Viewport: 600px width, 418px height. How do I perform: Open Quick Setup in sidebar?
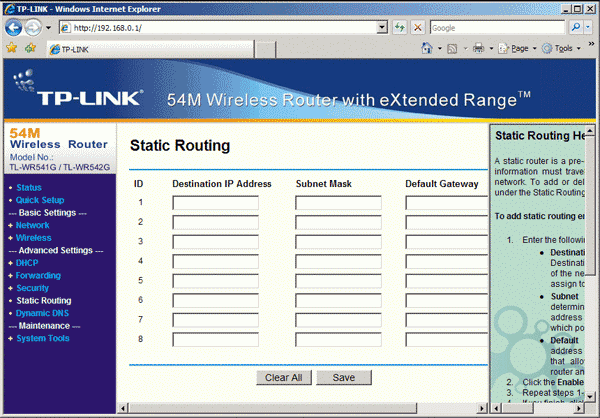pos(40,200)
